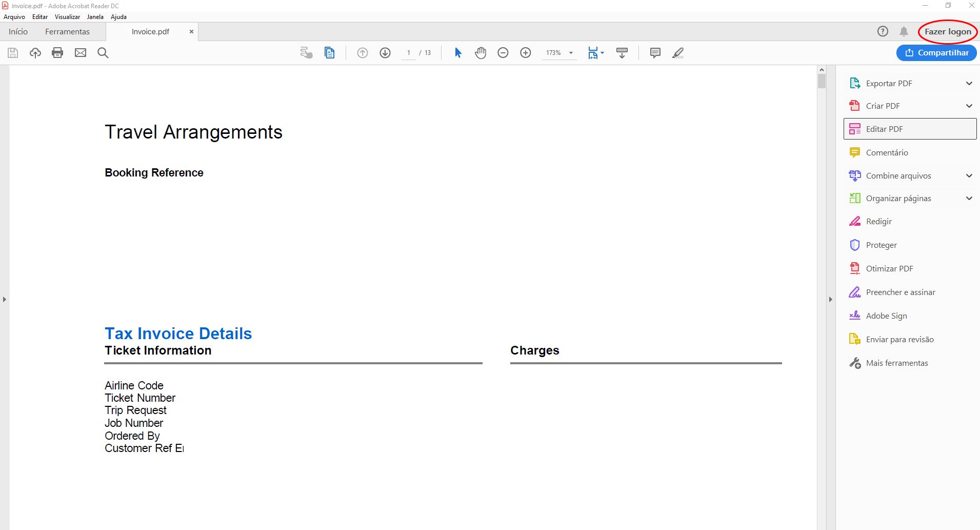The height and width of the screenshot is (530, 980).
Task: Click the Travel Arrangements title
Action: tap(193, 132)
